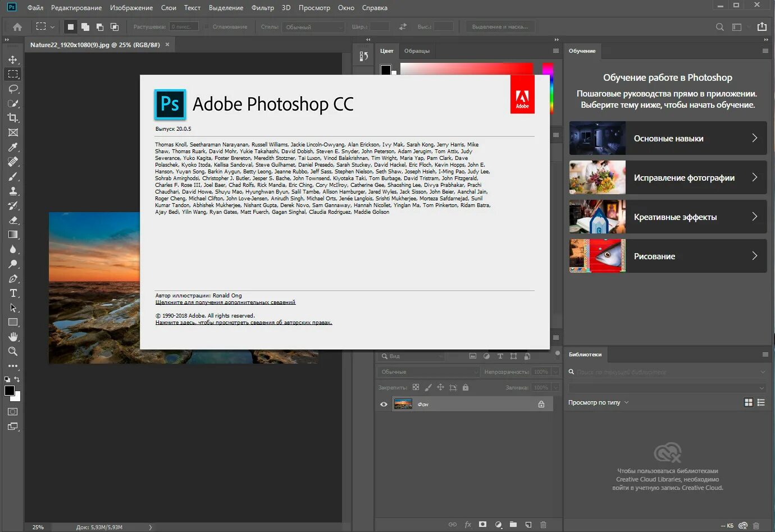Select the Rectangular Marquee tool in toolbox
The image size is (775, 532).
[x=13, y=74]
